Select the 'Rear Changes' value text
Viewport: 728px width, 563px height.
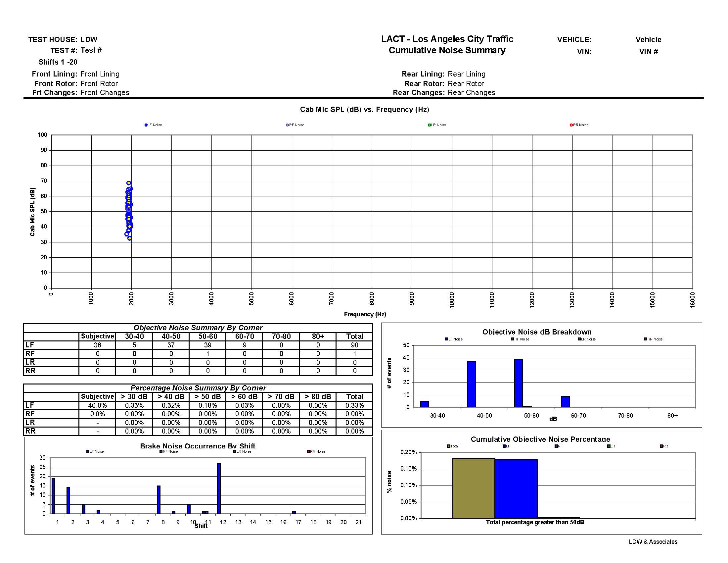pos(471,93)
